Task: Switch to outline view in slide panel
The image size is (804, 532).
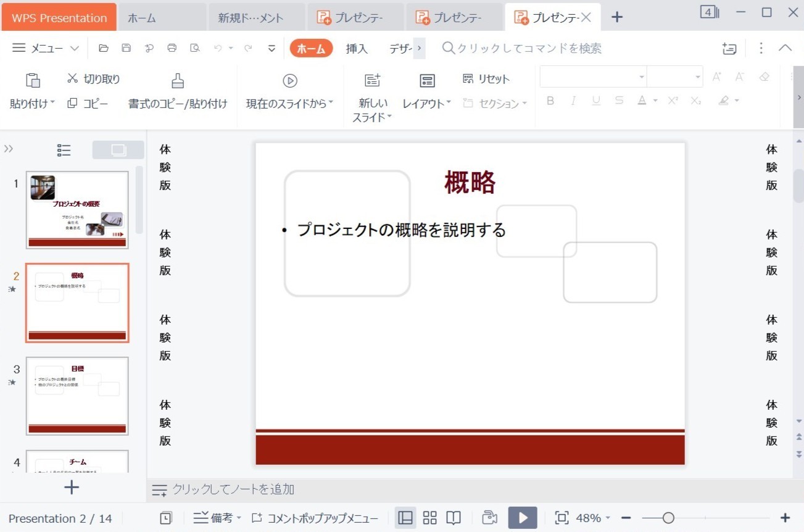Action: coord(64,150)
